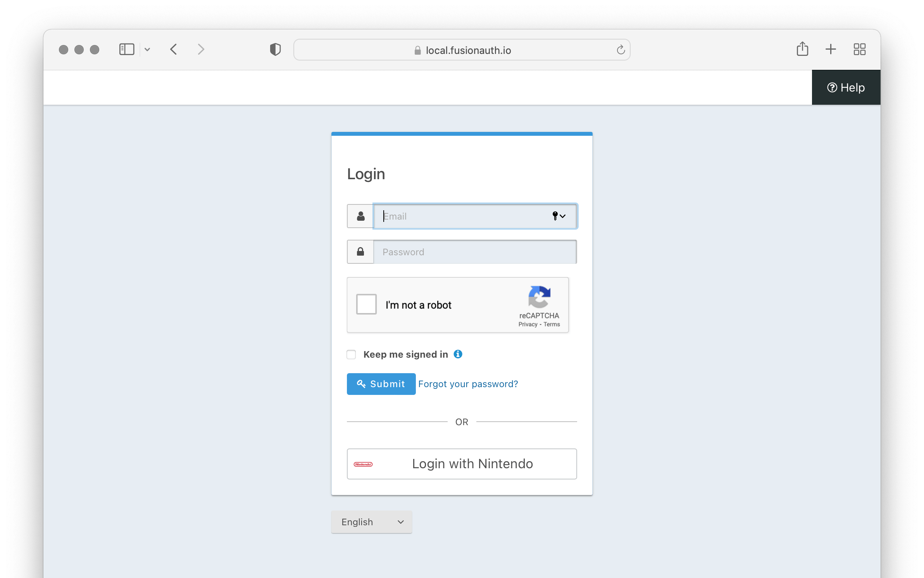The width and height of the screenshot is (924, 578).
Task: Click the Nintendo logo icon on login button
Action: (363, 464)
